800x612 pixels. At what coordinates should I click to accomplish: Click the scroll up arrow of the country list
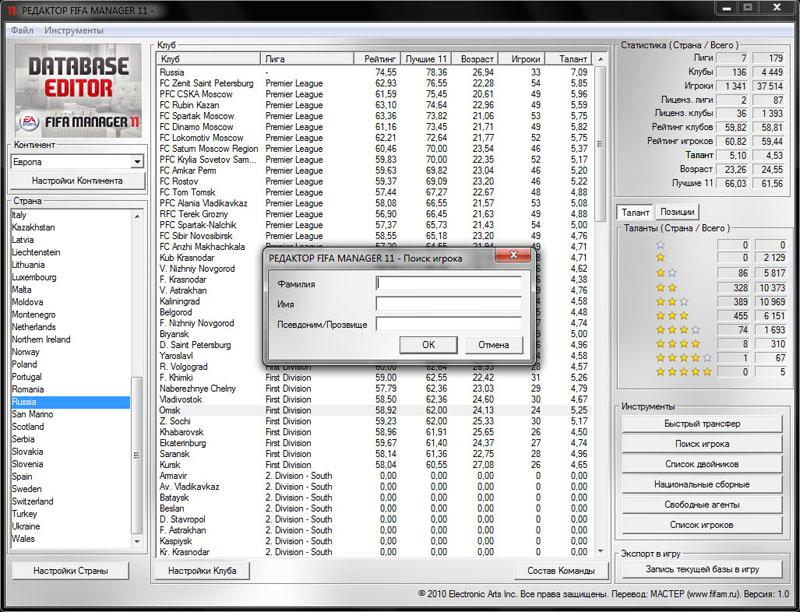(x=137, y=216)
